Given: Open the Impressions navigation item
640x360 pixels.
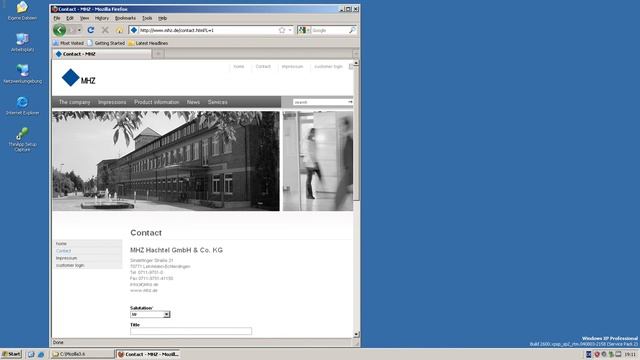Looking at the screenshot, I should coord(112,102).
